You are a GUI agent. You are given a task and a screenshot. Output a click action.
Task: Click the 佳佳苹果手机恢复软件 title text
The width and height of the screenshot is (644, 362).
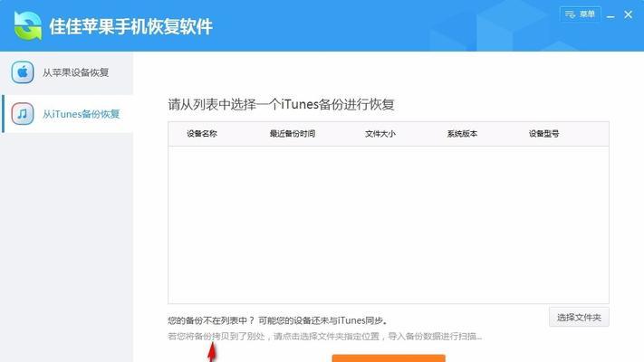[130, 27]
